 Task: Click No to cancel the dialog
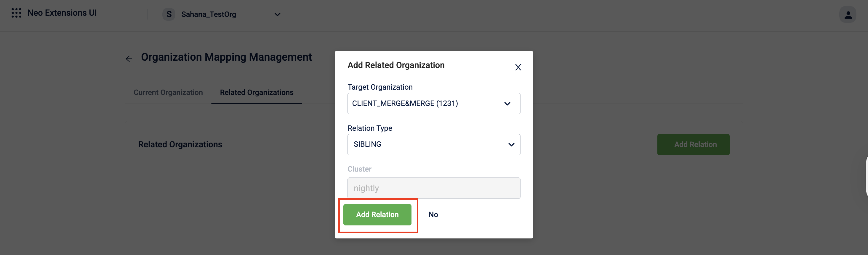click(x=433, y=215)
